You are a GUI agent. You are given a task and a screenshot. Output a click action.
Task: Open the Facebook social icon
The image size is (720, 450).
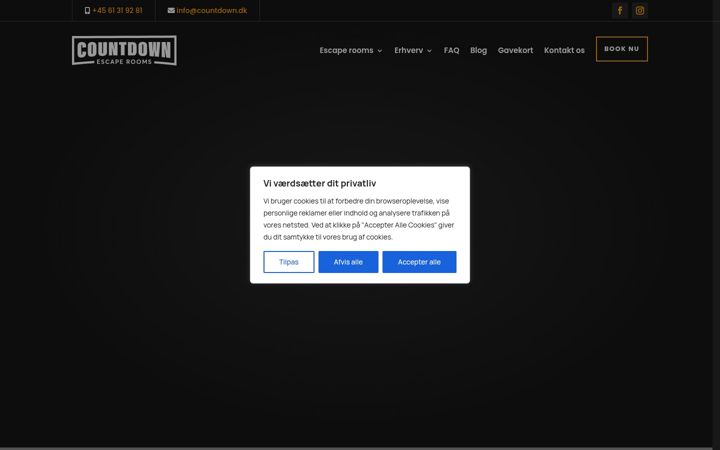pyautogui.click(x=619, y=10)
